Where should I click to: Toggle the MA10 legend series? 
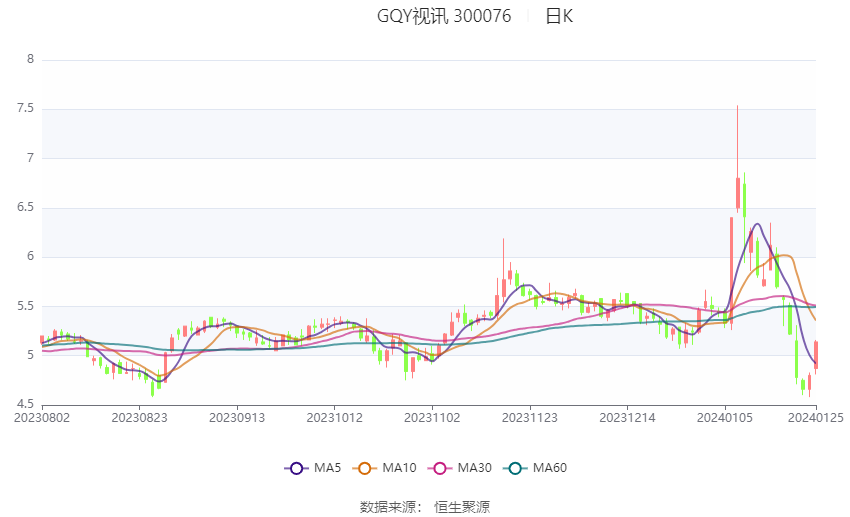point(384,468)
